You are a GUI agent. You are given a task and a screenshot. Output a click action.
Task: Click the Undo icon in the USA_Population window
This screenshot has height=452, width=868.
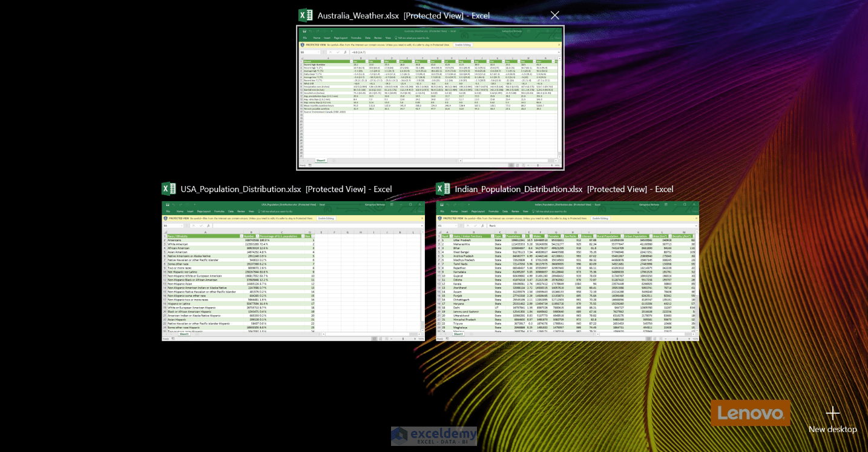(x=174, y=204)
